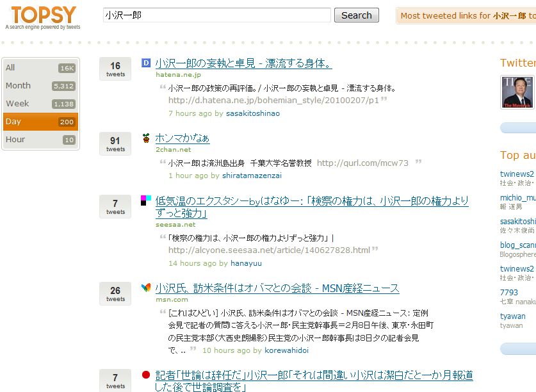Open the sasakitoshi author link in sidebar
The height and width of the screenshot is (392, 536).
(518, 222)
